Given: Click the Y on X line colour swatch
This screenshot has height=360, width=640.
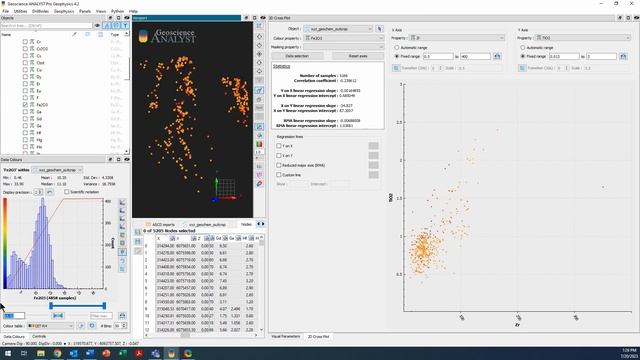Looking at the screenshot, I should click(x=373, y=146).
